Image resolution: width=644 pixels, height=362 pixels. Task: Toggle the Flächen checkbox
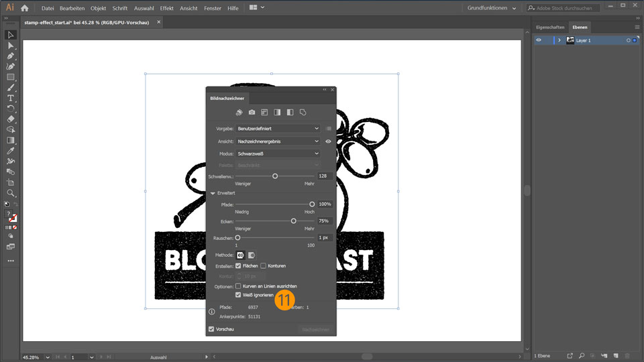(x=238, y=266)
